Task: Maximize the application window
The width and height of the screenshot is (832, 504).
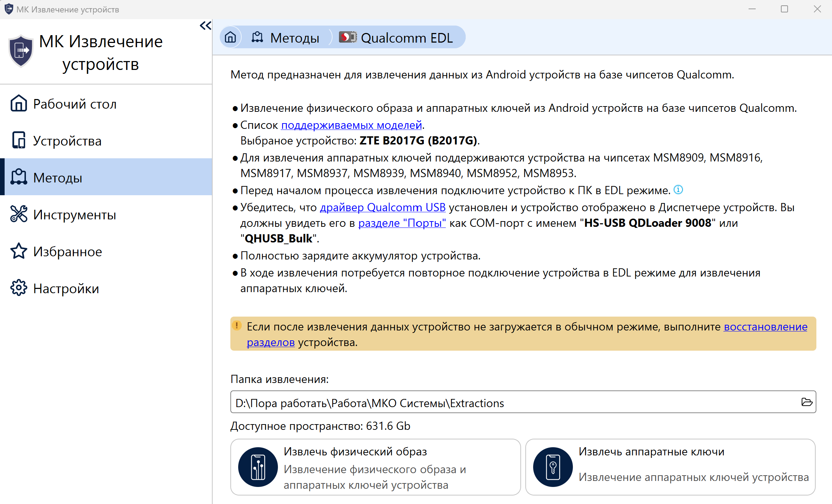Action: [784, 9]
